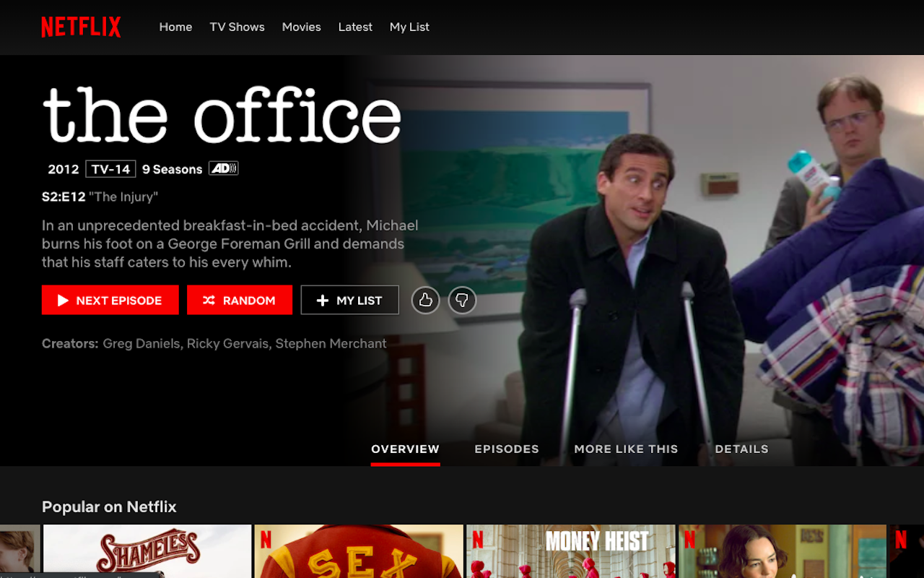The height and width of the screenshot is (578, 924).
Task: Give The Office a thumbs up
Action: point(425,300)
